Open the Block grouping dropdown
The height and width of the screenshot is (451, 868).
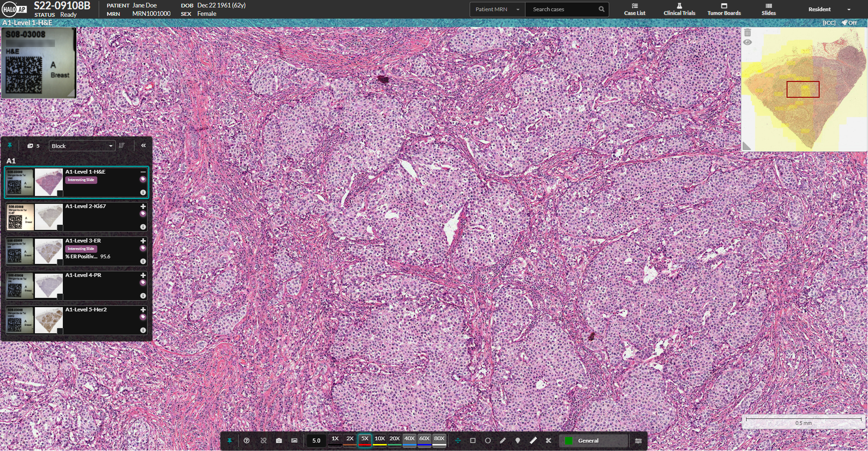pos(82,146)
